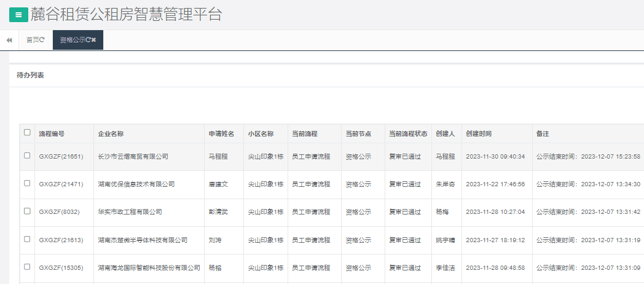Screen dimensions: 644x284
Task: Check the row for GXGZF(21651)
Action: [x=27, y=156]
